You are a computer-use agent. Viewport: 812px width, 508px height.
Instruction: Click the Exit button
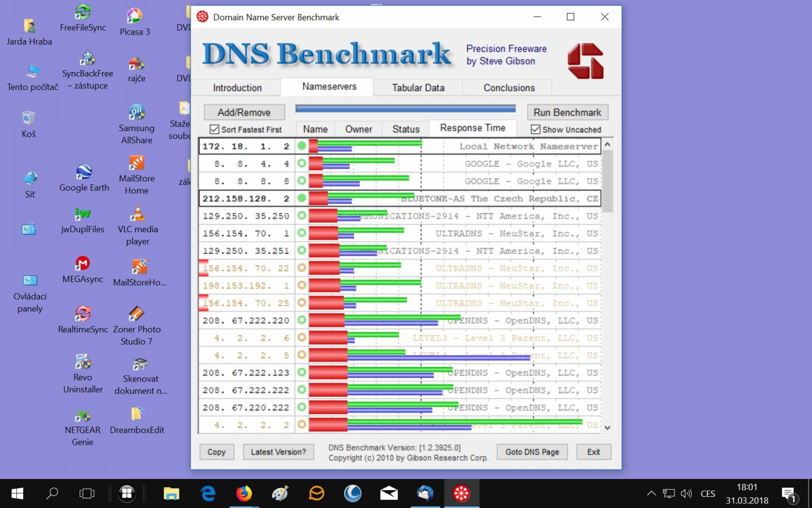click(593, 452)
